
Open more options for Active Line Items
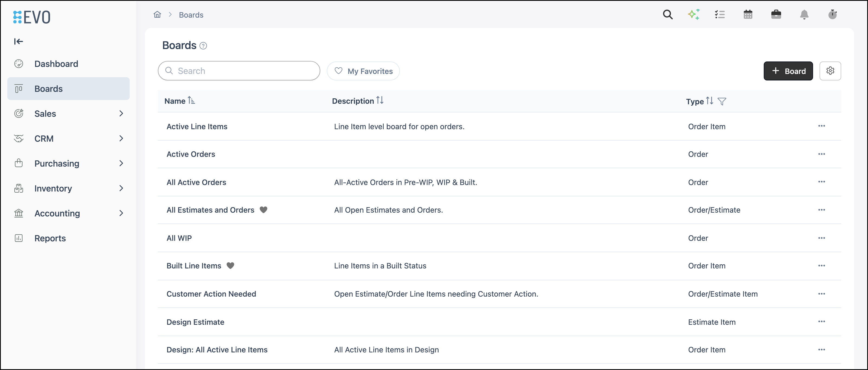pyautogui.click(x=821, y=126)
